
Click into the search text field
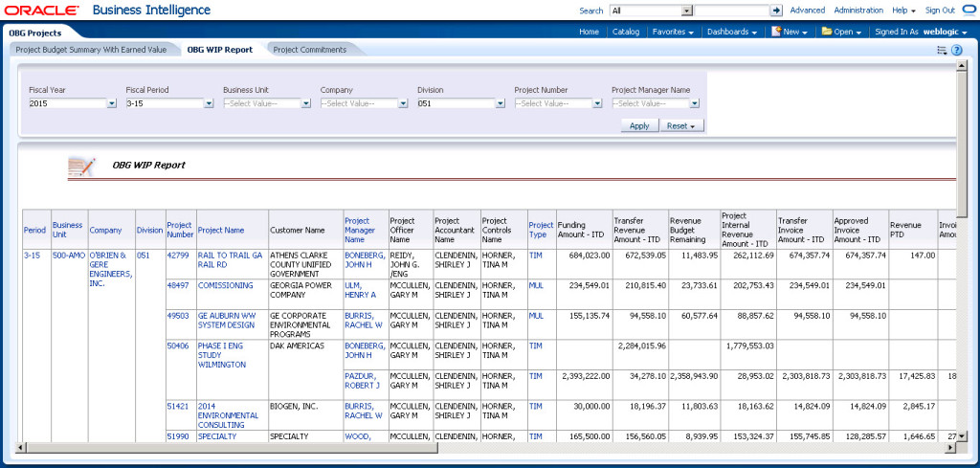coord(732,11)
